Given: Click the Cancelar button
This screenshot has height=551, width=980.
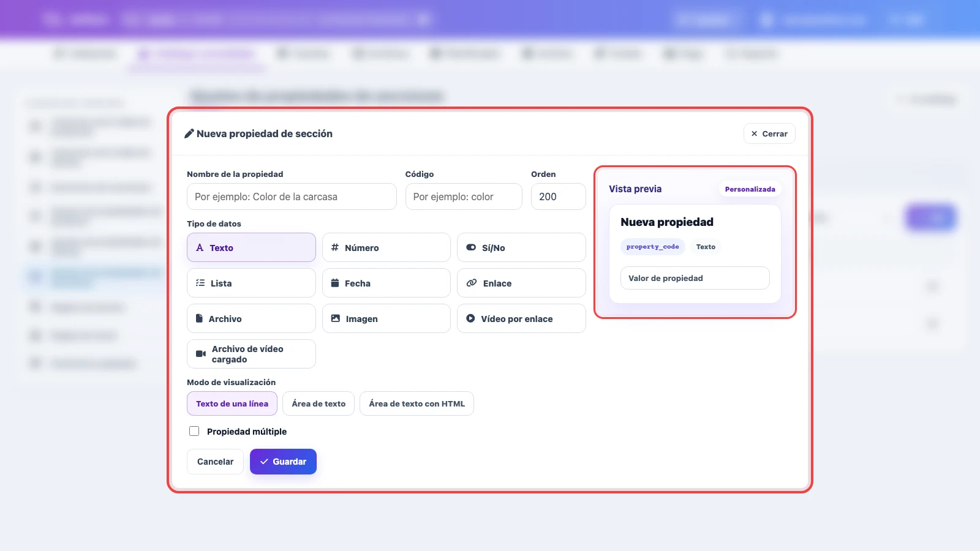Looking at the screenshot, I should [x=215, y=462].
